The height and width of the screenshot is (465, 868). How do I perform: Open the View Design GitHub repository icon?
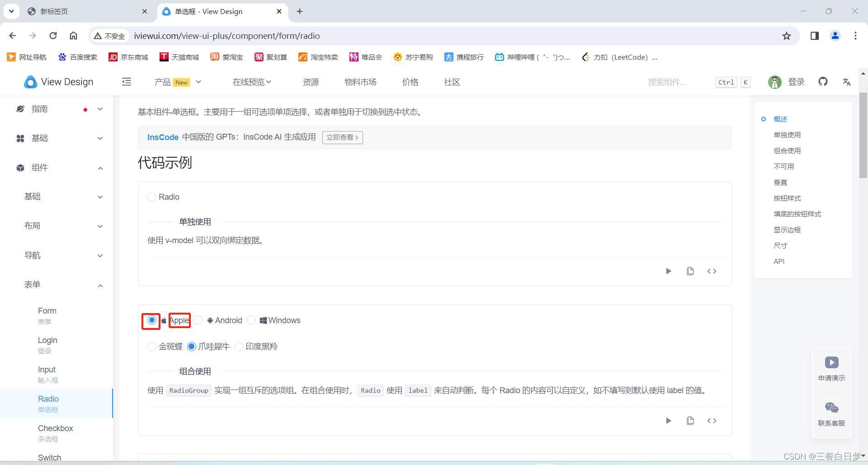click(x=823, y=82)
